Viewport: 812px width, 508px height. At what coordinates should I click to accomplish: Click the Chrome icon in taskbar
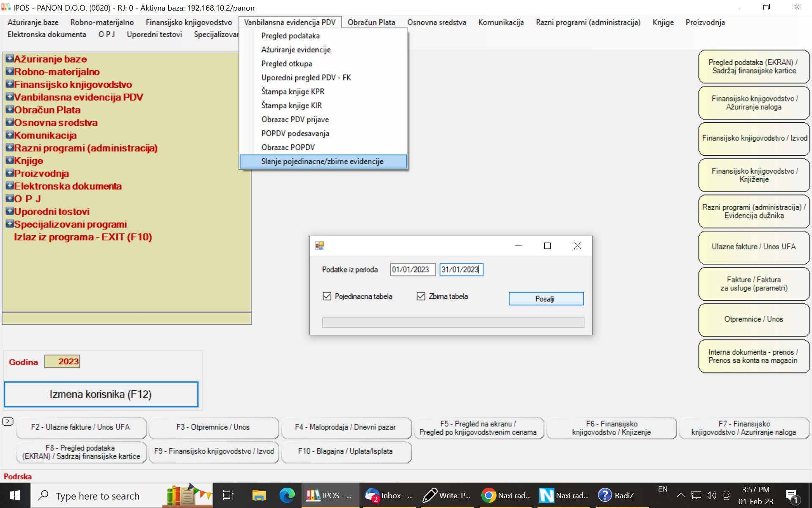coord(488,495)
